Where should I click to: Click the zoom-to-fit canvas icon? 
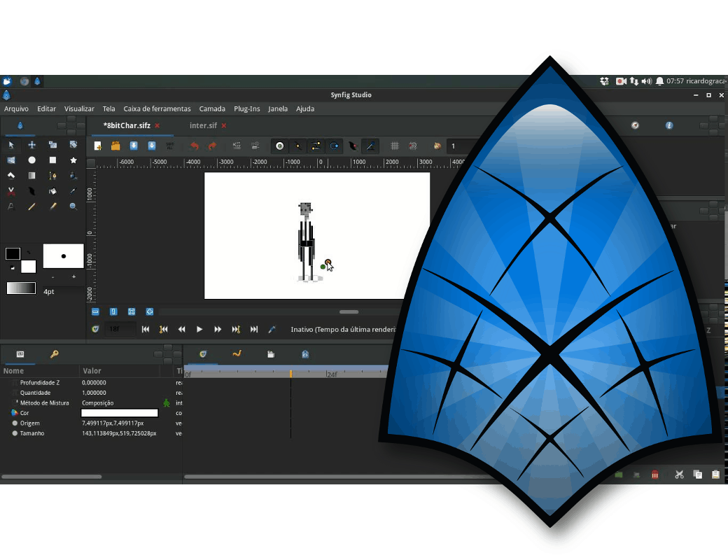132,311
